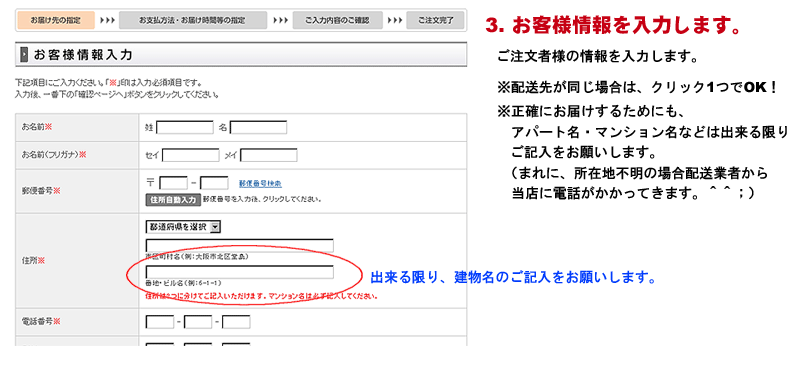This screenshot has width=800, height=369.
Task: Click the 名 (first name) input field
Action: (x=258, y=128)
